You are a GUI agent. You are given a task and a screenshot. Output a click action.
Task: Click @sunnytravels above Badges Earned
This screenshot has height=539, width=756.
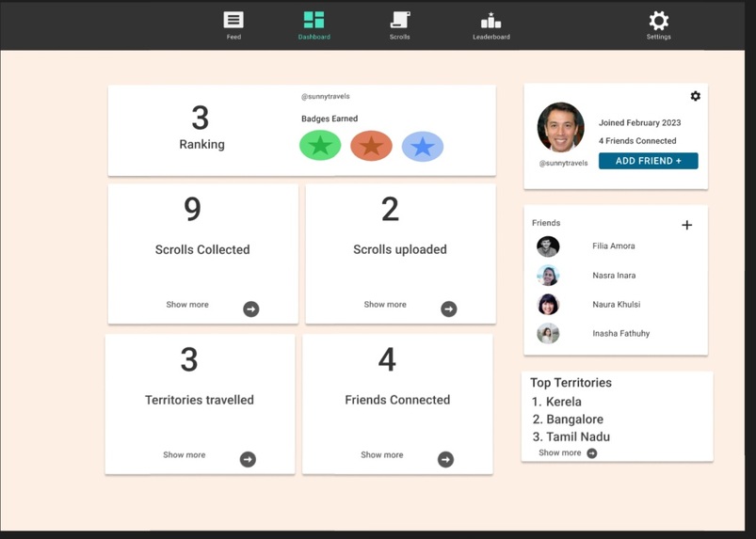326,96
